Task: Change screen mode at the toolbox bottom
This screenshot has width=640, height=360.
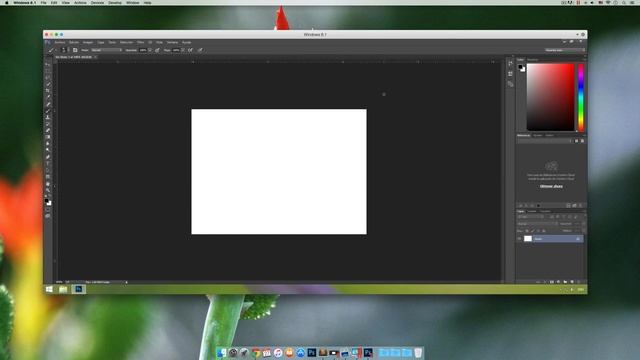Action: [x=48, y=216]
